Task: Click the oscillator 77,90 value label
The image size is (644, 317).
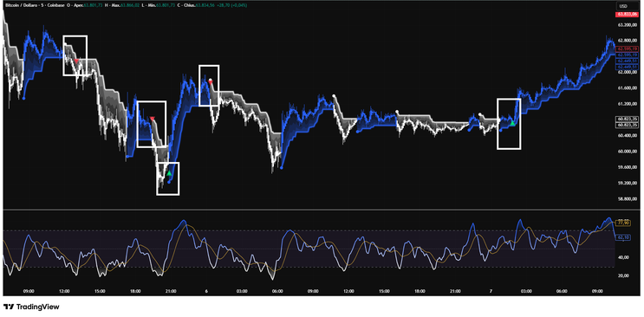Action: 623,223
